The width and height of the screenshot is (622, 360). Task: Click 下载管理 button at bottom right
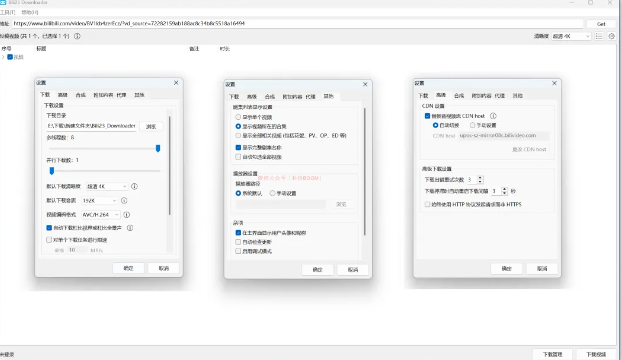tap(553, 354)
